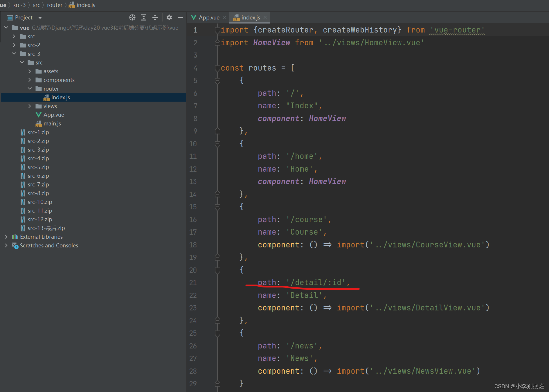Open Project panel settings gear
This screenshot has width=549, height=392.
tap(169, 17)
